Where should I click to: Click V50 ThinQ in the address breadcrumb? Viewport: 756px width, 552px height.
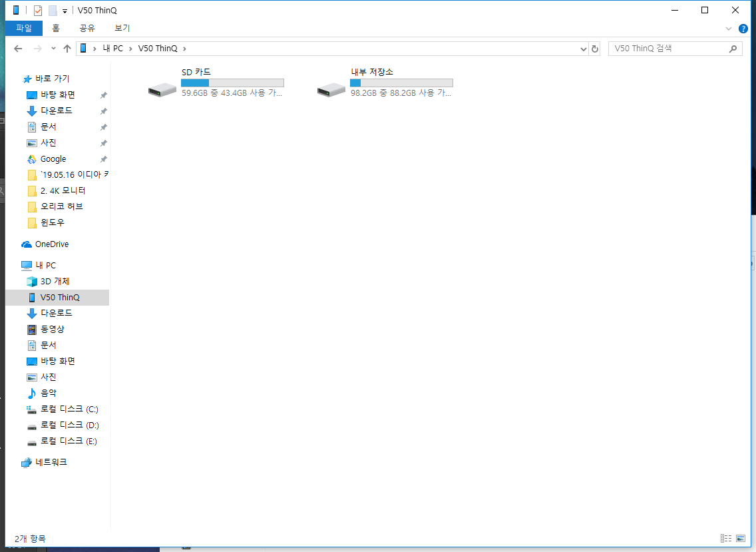[x=158, y=48]
